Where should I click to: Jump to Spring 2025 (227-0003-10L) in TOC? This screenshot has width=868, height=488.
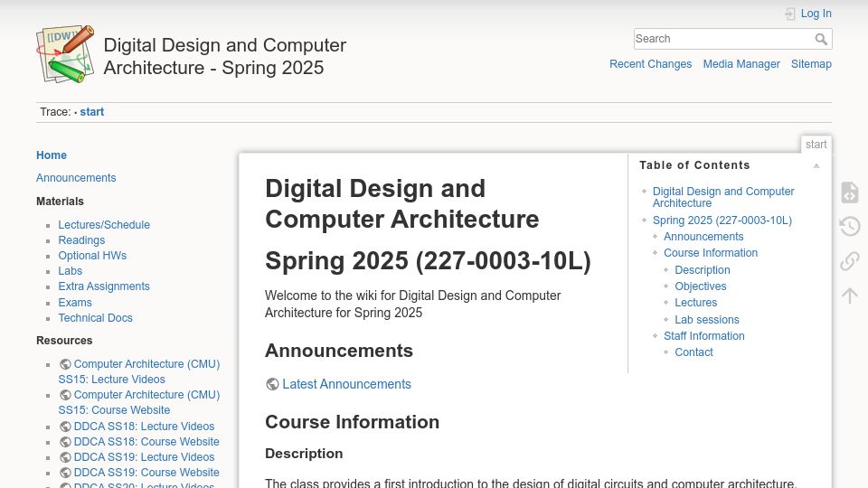point(722,221)
